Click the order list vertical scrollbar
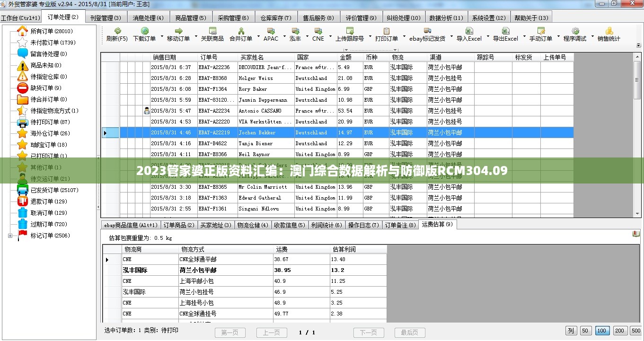The image size is (644, 341). [637, 142]
